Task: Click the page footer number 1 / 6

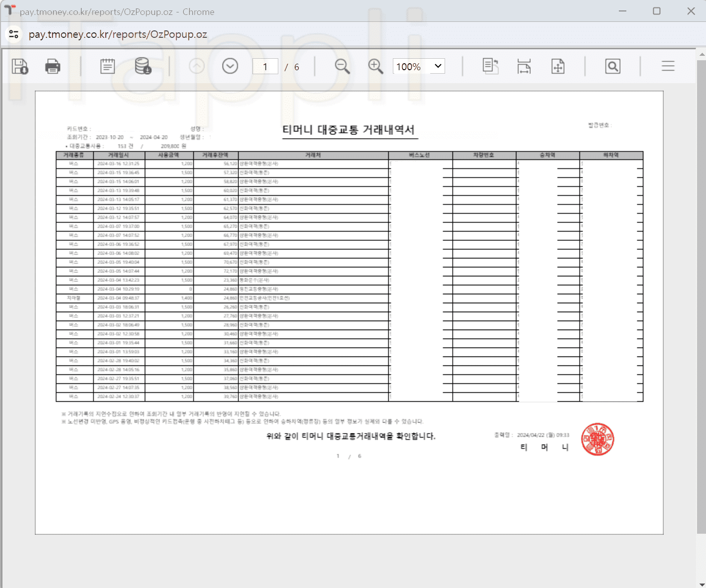Action: [x=349, y=457]
